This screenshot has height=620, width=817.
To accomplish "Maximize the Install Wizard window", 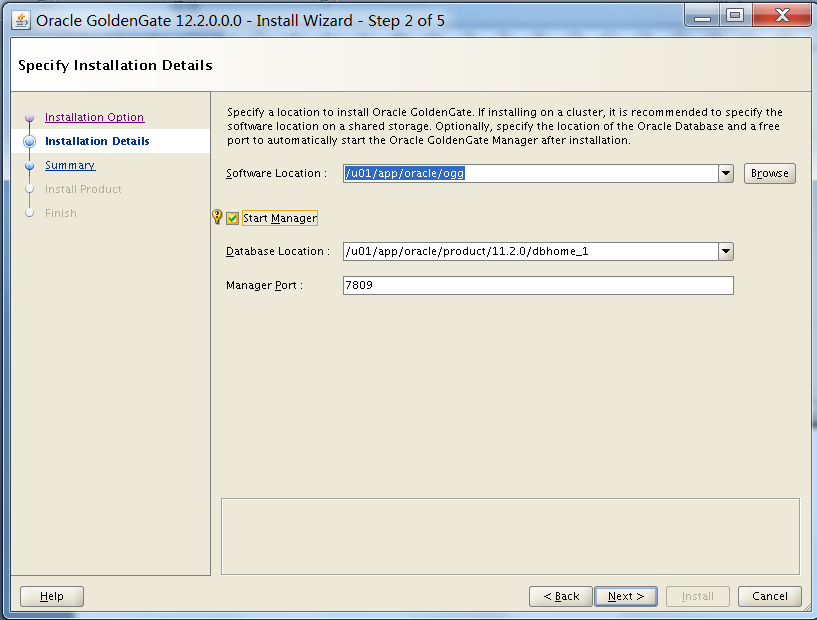I will click(x=735, y=16).
